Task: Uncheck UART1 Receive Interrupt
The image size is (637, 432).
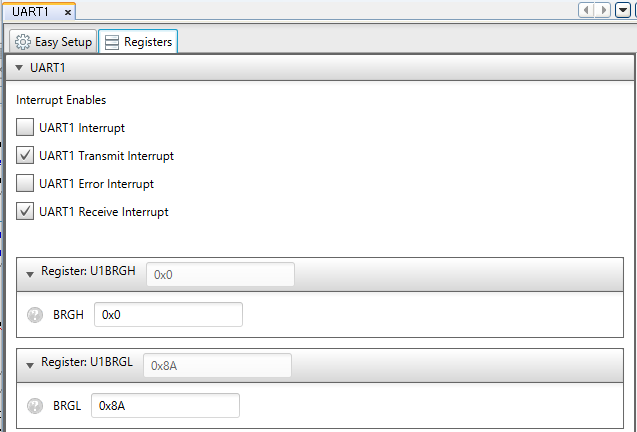Action: [x=26, y=212]
